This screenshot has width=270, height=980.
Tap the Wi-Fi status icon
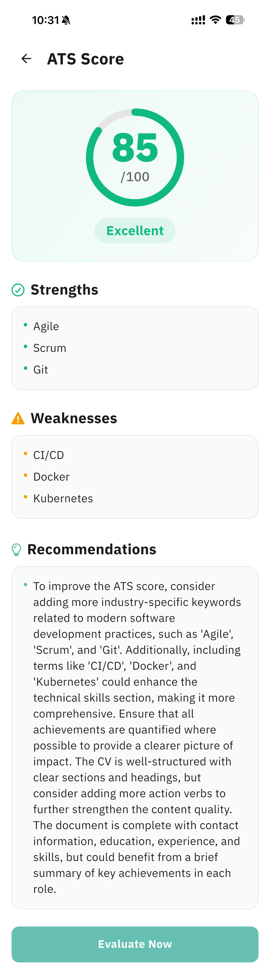click(x=216, y=20)
